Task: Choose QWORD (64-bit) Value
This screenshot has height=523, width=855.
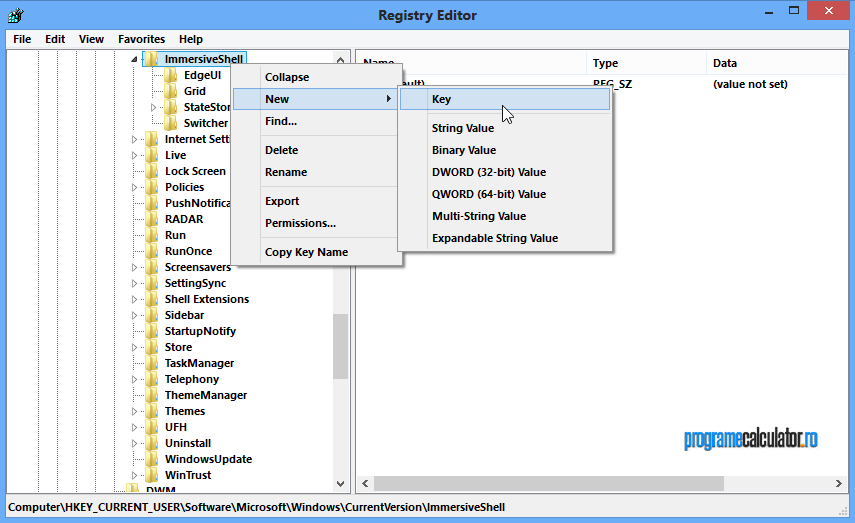Action: [505, 194]
